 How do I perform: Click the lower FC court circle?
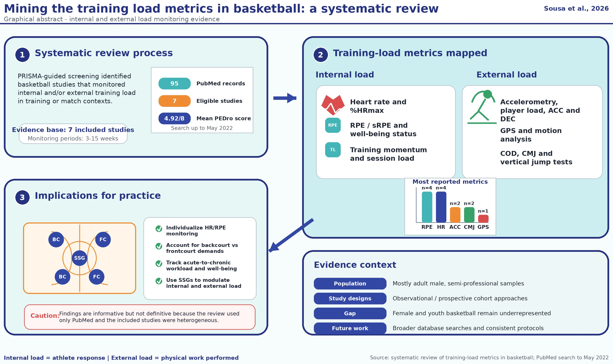97,277
